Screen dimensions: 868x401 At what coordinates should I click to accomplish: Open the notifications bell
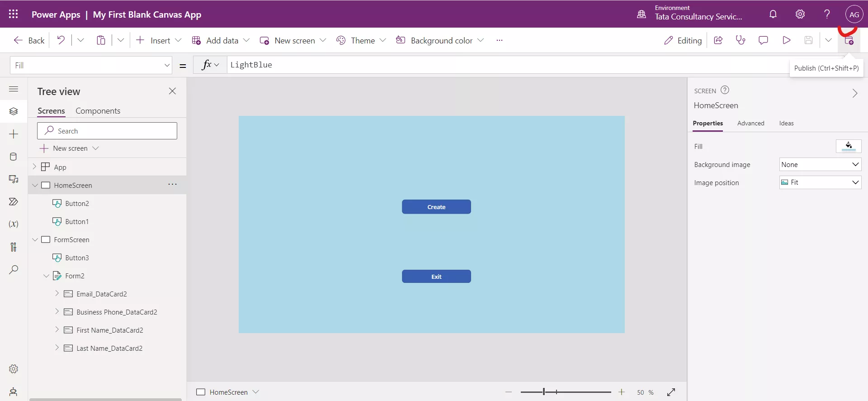tap(773, 14)
